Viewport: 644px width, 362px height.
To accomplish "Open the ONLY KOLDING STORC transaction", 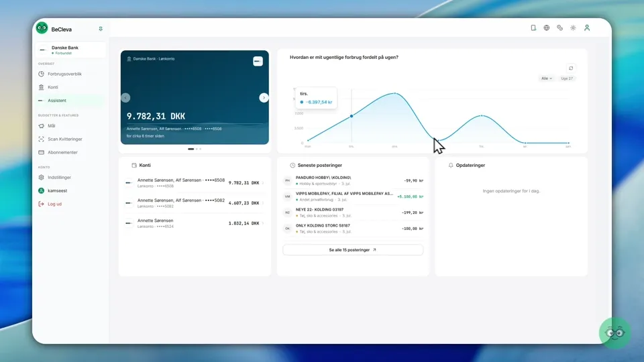I will (x=354, y=229).
